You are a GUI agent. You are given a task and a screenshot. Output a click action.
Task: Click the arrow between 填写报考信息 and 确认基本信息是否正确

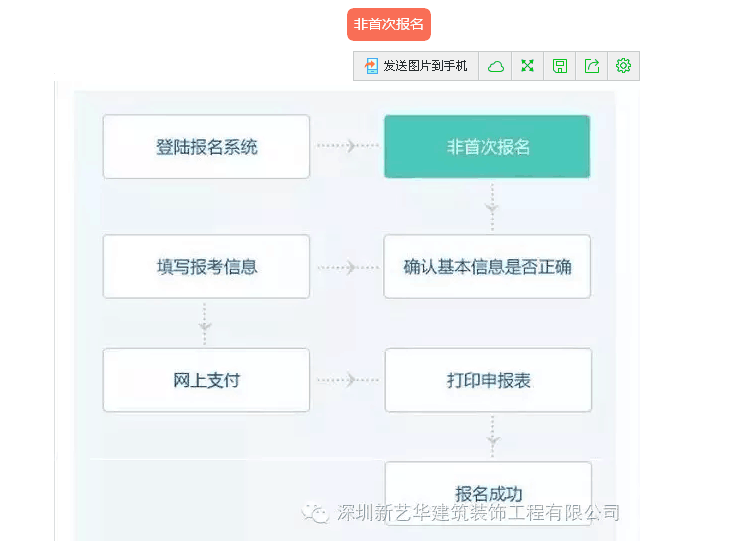(347, 267)
